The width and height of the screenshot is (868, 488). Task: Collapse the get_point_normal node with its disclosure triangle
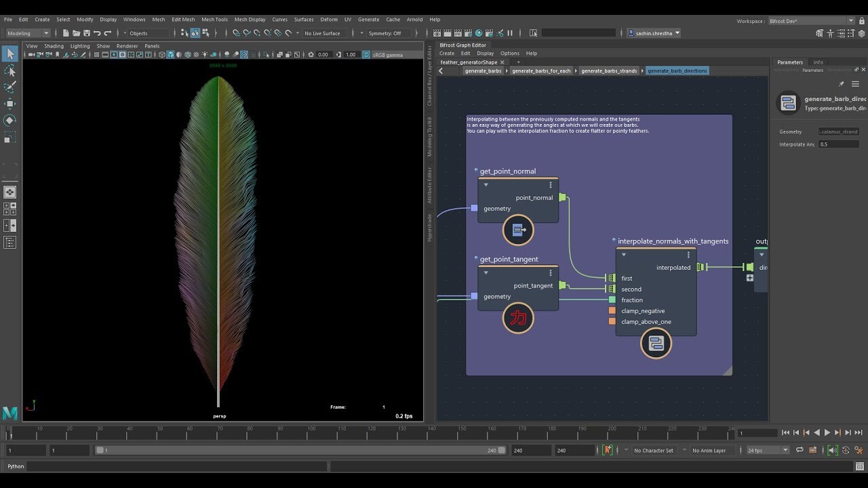pos(486,184)
